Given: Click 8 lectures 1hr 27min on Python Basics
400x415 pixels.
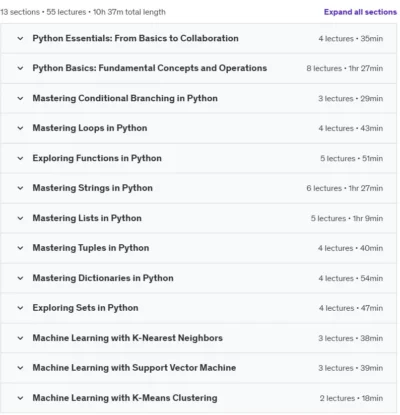Looking at the screenshot, I should click(x=345, y=68).
